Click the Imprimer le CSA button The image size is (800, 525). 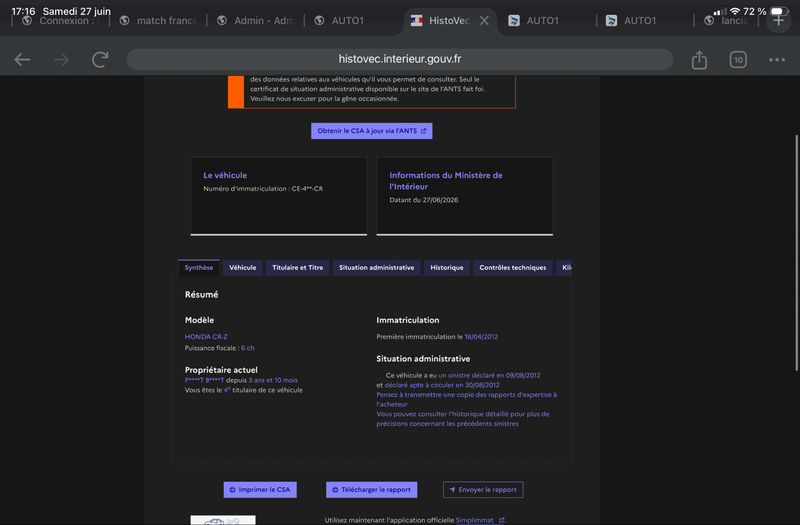tap(260, 489)
